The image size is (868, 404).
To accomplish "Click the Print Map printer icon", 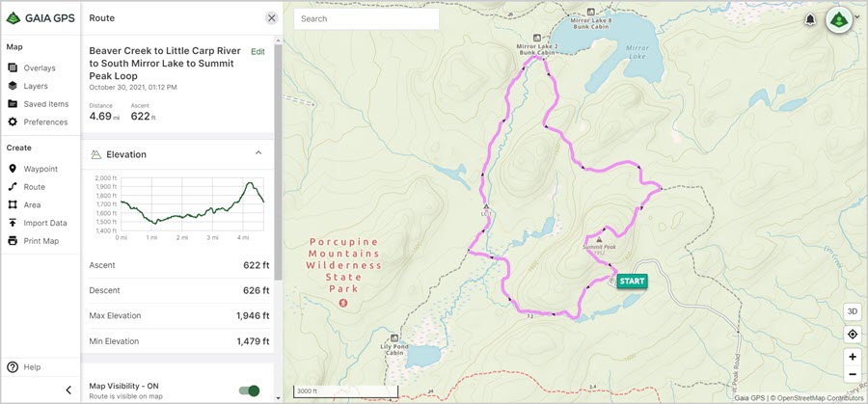I will tap(13, 241).
